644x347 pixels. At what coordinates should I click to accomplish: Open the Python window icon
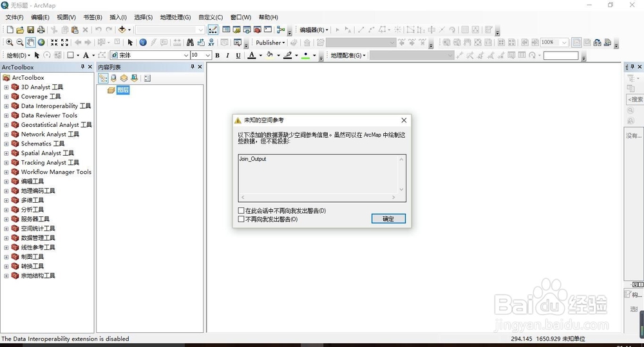pyautogui.click(x=268, y=30)
